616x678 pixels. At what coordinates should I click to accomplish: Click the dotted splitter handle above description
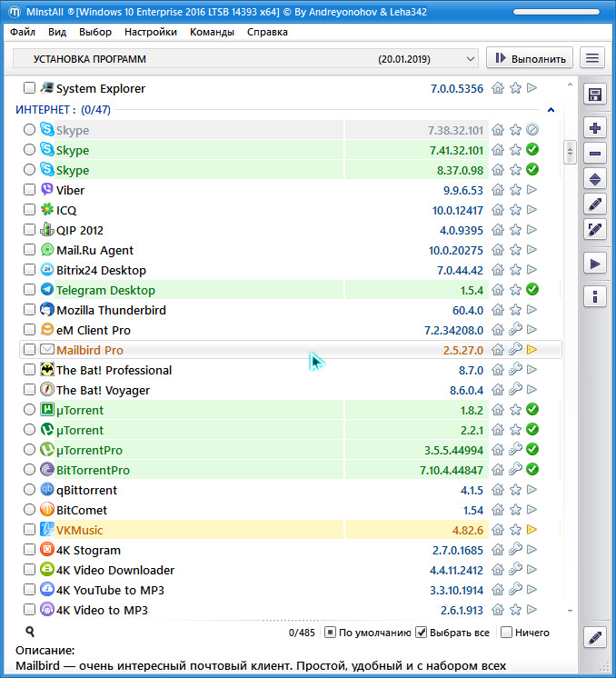click(x=291, y=620)
